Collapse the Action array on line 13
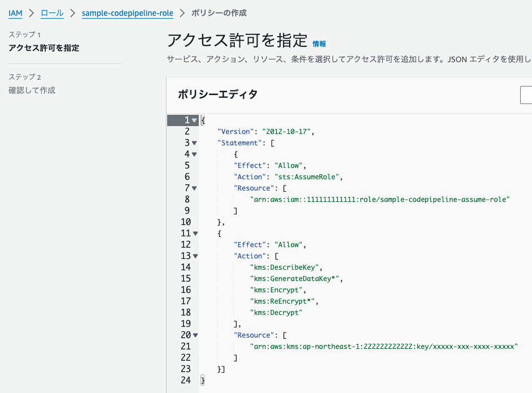Image resolution: width=532 pixels, height=393 pixels. click(x=194, y=256)
